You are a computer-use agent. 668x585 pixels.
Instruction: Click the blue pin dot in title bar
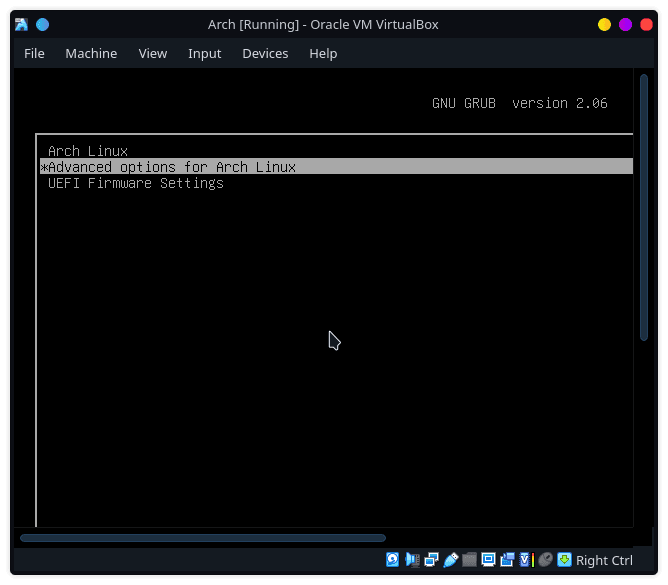42,24
